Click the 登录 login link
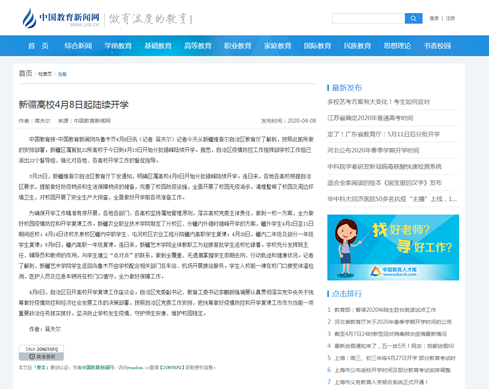The image size is (489, 389). point(434,18)
